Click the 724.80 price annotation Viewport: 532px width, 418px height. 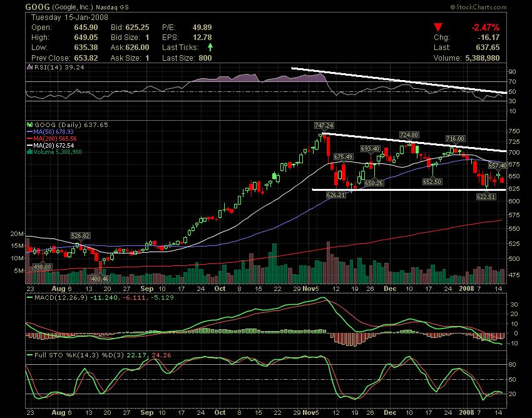tap(409, 135)
